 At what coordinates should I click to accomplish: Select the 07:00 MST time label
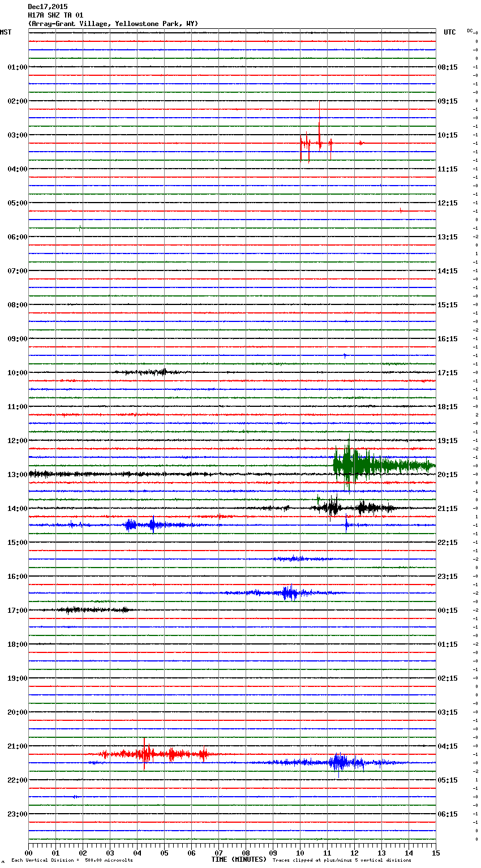(18, 271)
